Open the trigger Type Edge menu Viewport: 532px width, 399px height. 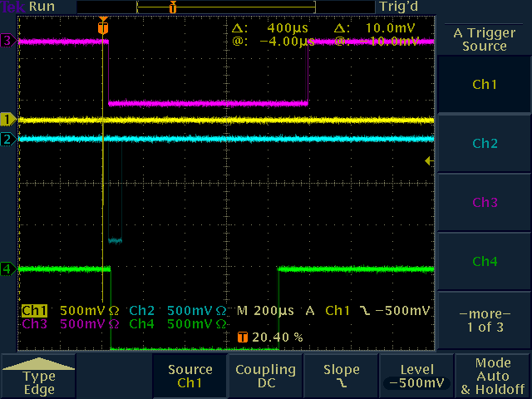[x=38, y=376]
